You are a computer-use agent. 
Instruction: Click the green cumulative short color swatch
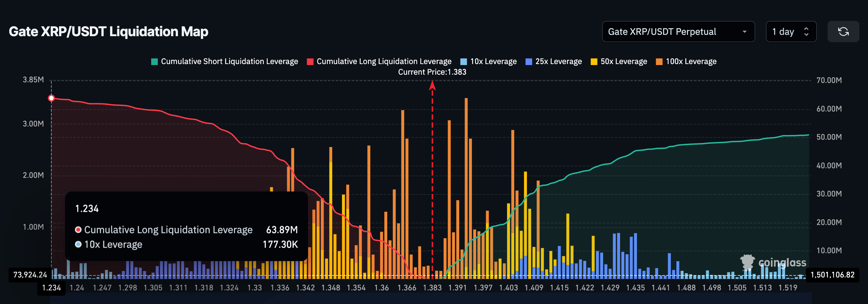pyautogui.click(x=154, y=62)
